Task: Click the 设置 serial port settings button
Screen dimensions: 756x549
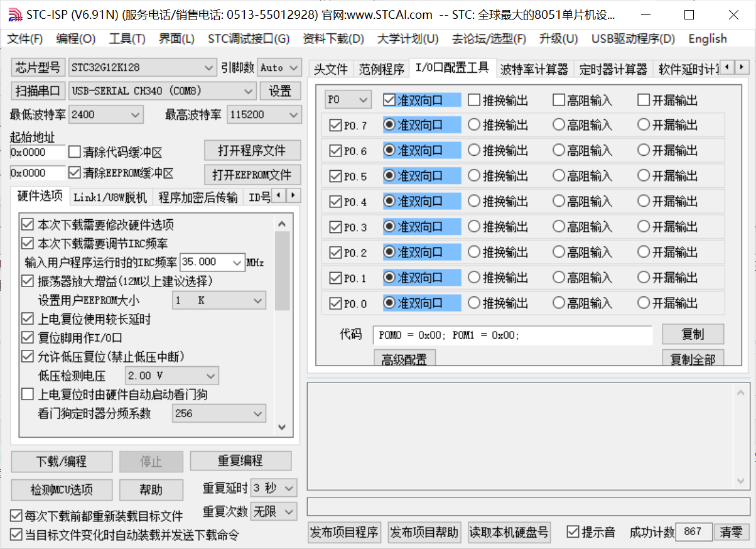Action: click(280, 90)
